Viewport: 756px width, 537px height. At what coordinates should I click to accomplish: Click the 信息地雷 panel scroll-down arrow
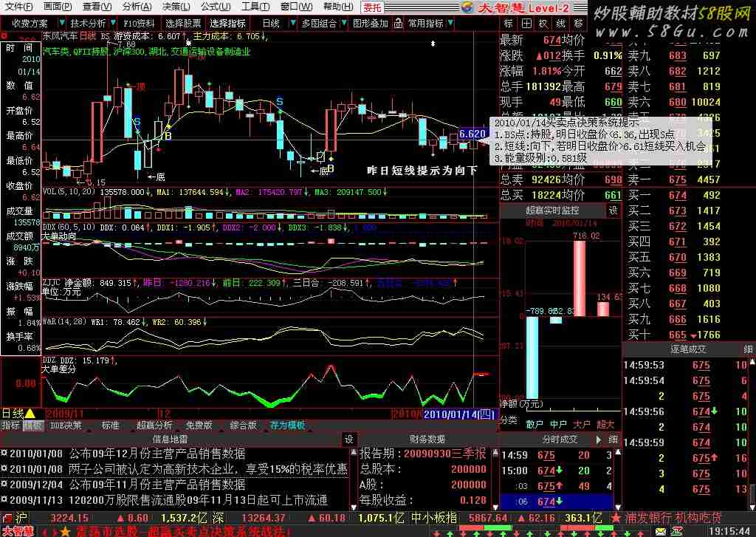click(x=354, y=507)
